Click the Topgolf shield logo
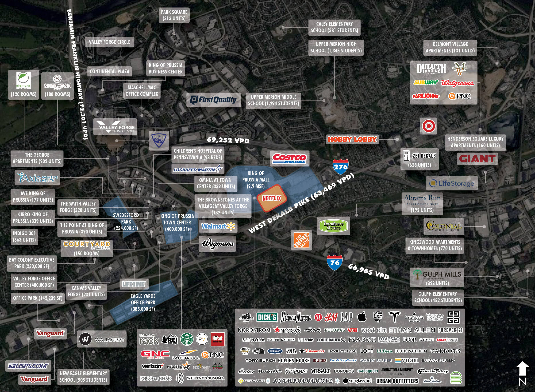This screenshot has height=392, width=535. 159,141
